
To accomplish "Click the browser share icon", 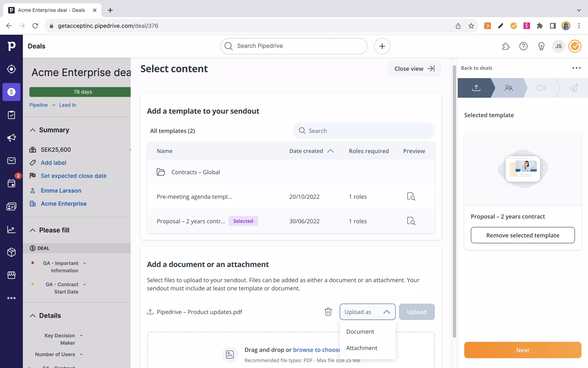I will coord(458,26).
